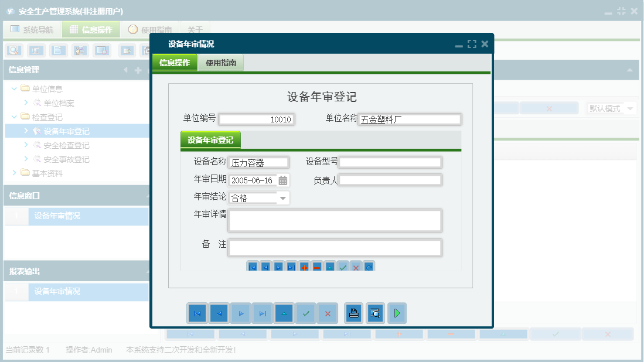Select the magnifier search icon on the toolbar

(x=12, y=50)
